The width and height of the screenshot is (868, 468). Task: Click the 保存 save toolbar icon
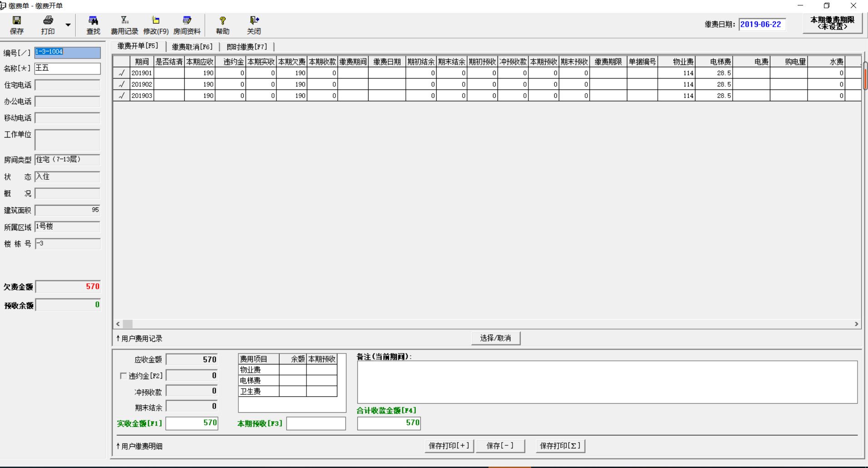click(x=17, y=25)
